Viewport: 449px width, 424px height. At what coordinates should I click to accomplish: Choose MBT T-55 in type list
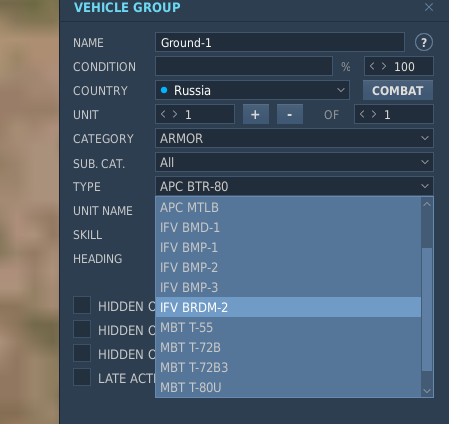tap(288, 327)
